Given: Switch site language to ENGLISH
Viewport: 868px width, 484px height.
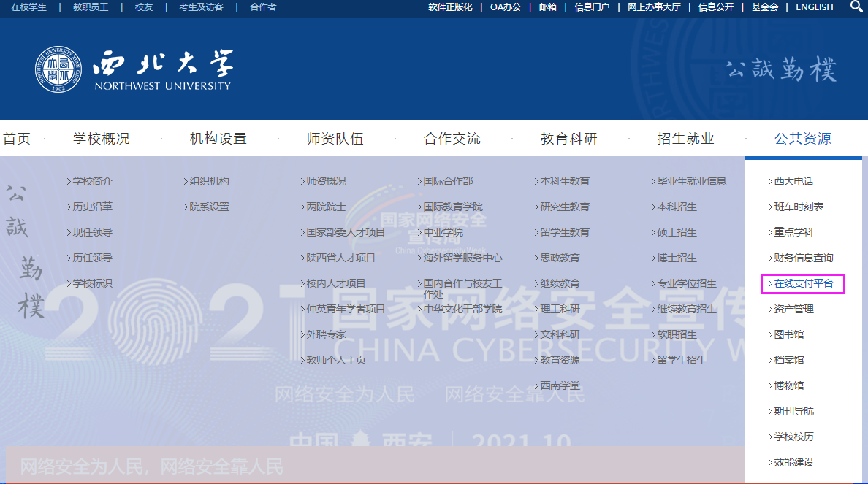Looking at the screenshot, I should (814, 7).
